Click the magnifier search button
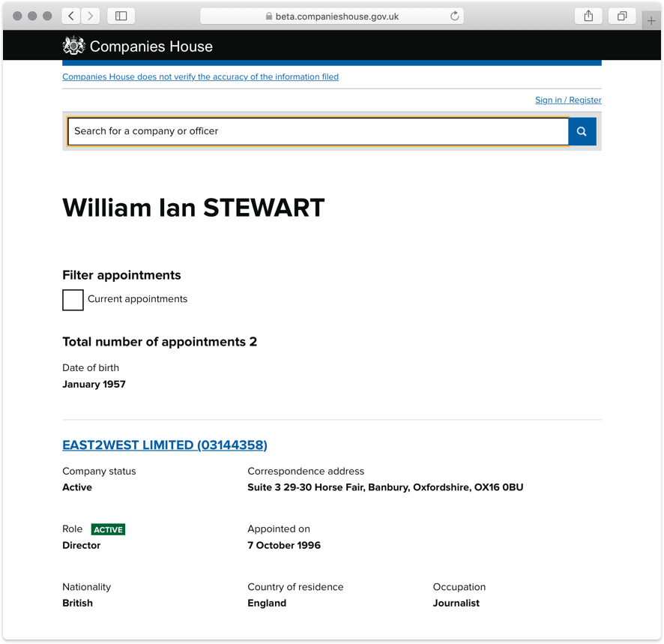The height and width of the screenshot is (644, 664). [x=582, y=131]
